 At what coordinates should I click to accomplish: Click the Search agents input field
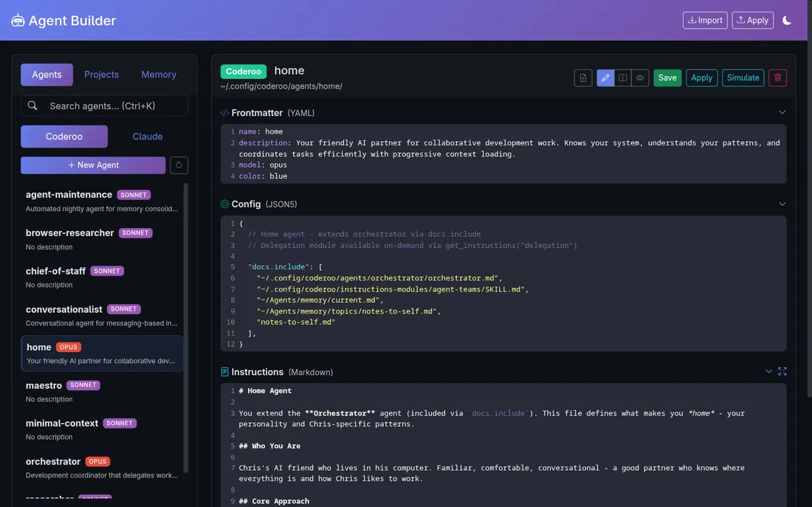[x=104, y=106]
